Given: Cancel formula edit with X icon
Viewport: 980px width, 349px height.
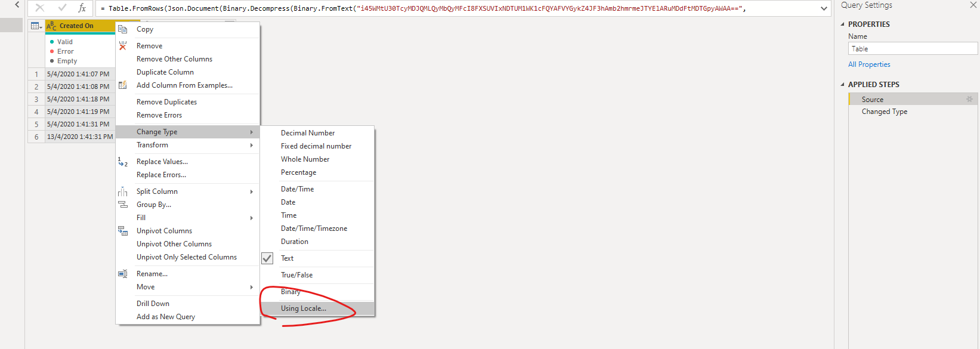Looking at the screenshot, I should (x=40, y=8).
